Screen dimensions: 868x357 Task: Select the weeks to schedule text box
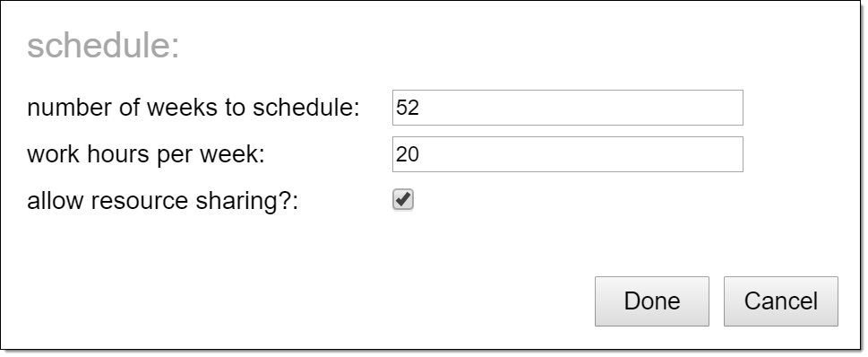567,108
